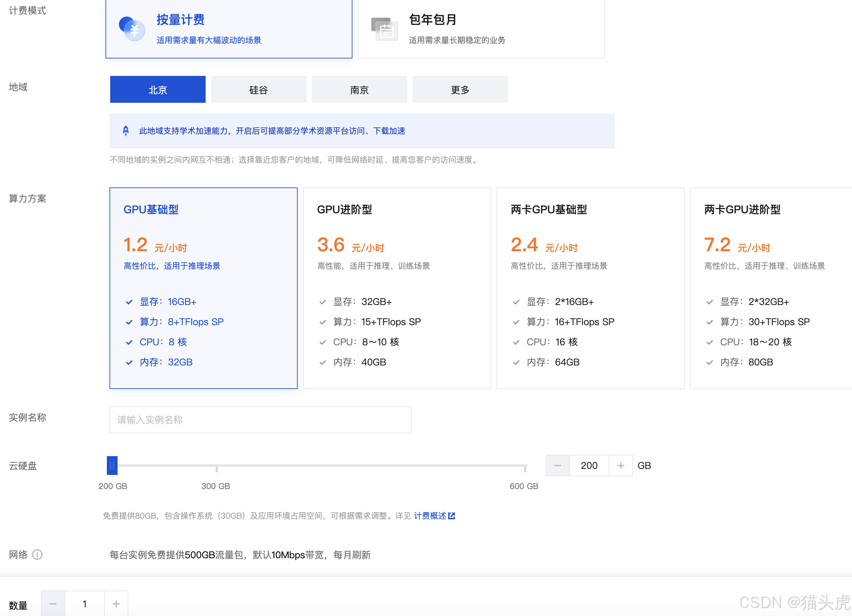Image resolution: width=852 pixels, height=616 pixels.
Task: Click the calendar icon for 包年包月
Action: (x=384, y=29)
